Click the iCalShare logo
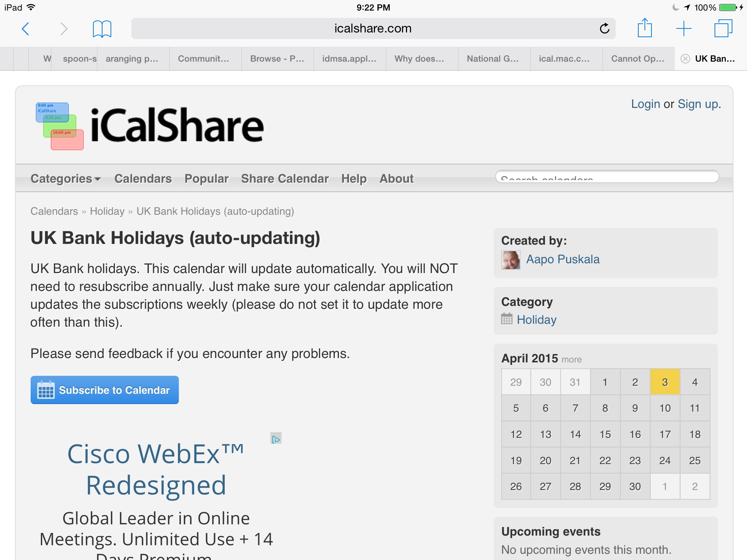 150,126
